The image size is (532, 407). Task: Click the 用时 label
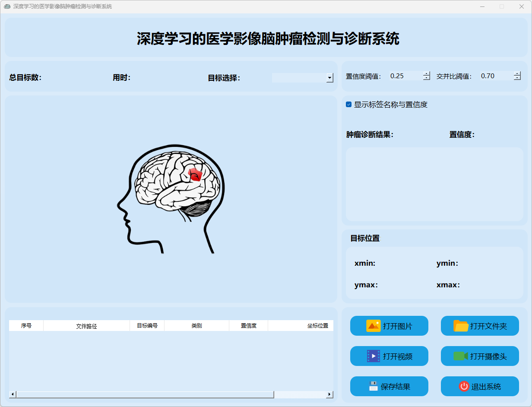pos(122,78)
